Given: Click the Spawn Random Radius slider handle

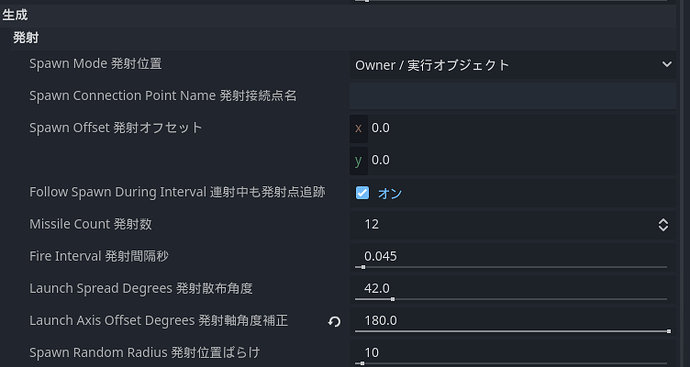Looking at the screenshot, I should [362, 363].
